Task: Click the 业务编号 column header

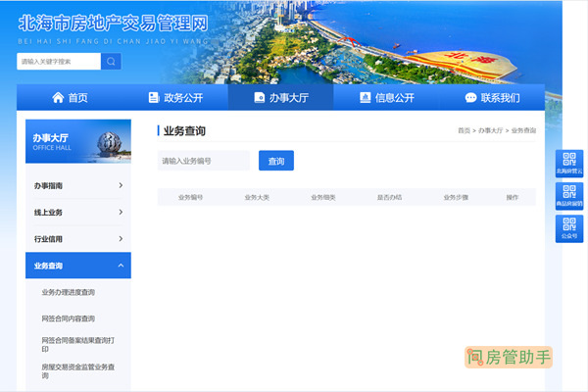Action: tap(190, 197)
